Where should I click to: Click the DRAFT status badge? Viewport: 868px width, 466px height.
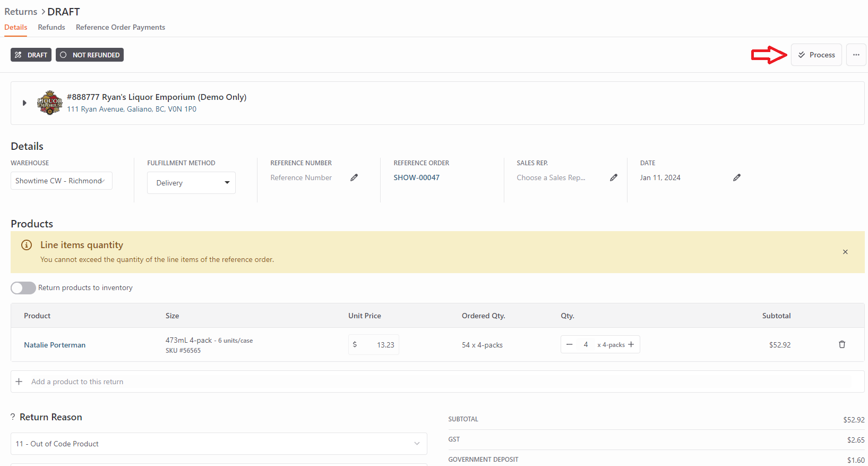click(x=31, y=55)
